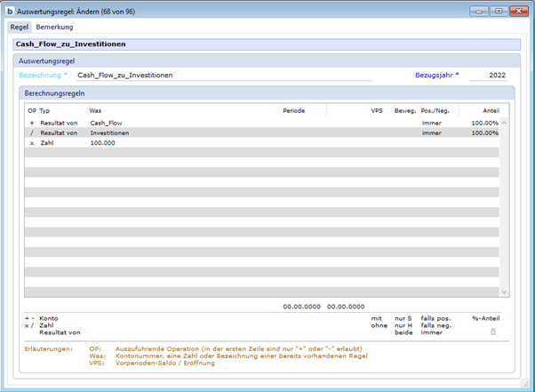Click scrollbar up arrow in rules table
535x392 pixels.
[504, 123]
